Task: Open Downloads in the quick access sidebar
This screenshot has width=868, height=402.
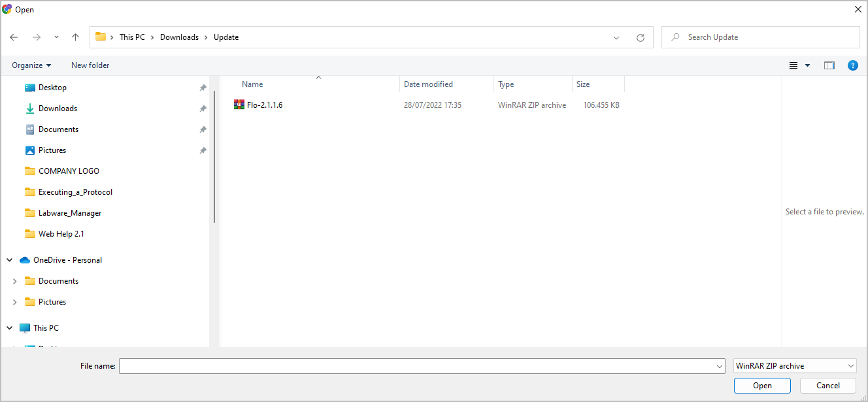Action: coord(58,109)
